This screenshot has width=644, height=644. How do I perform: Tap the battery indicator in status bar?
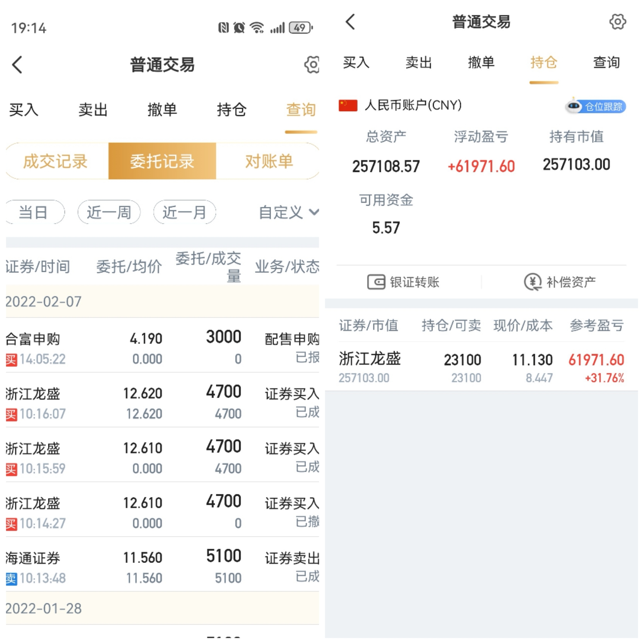pos(300,28)
